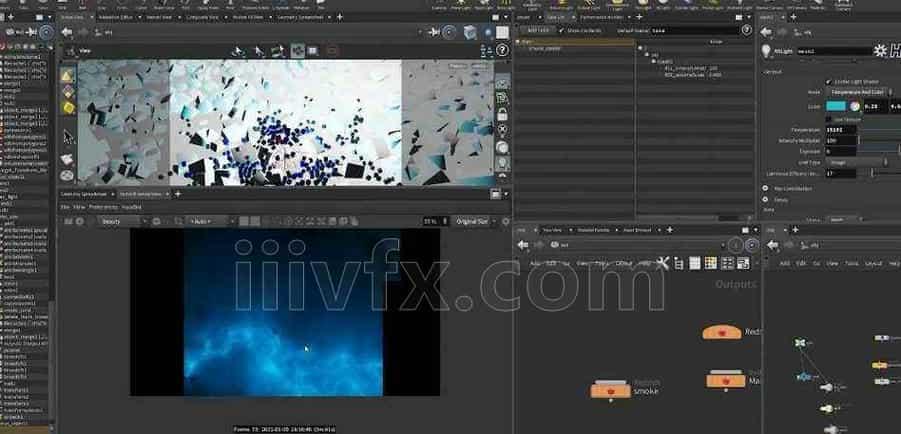Add new pane tab after top Geometry Spreadsheet tab
The width and height of the screenshot is (901, 434).
pyautogui.click(x=340, y=17)
